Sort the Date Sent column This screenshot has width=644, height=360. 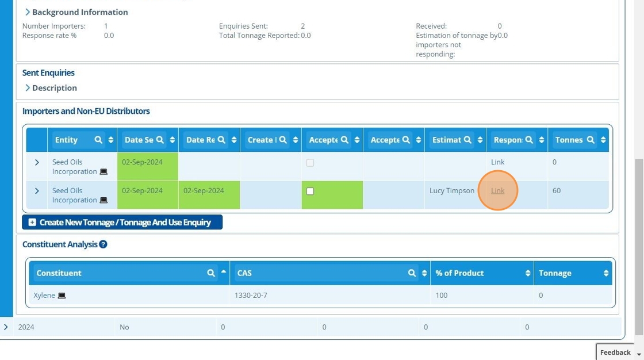(172, 140)
